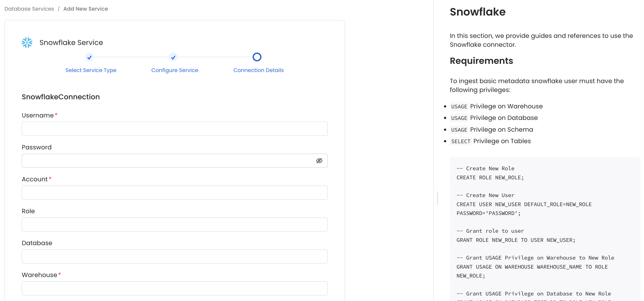This screenshot has width=644, height=301.
Task: Open the Database Services breadcrumb page
Action: click(29, 9)
